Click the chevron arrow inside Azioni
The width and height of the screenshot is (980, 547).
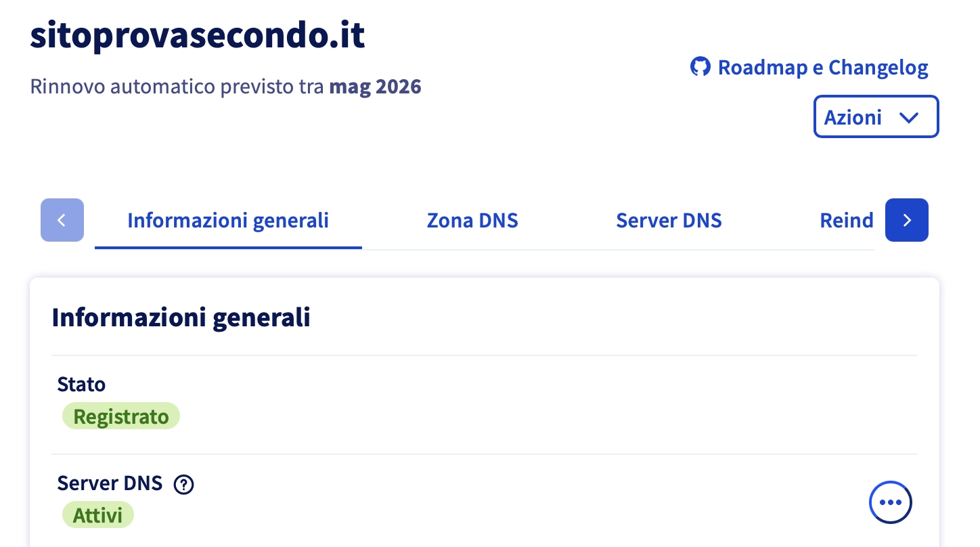(909, 118)
